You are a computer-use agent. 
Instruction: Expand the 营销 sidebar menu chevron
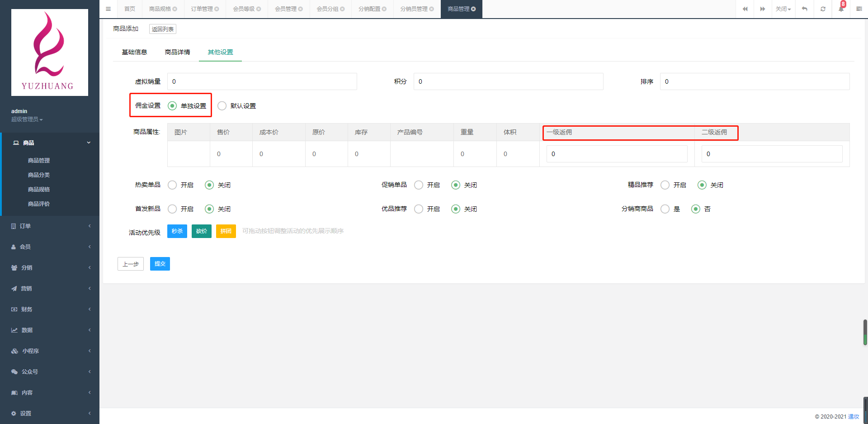click(90, 288)
